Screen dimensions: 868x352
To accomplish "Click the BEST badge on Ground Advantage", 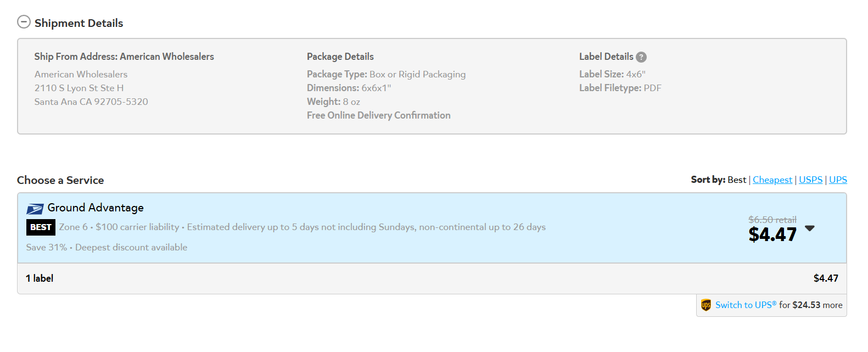I will pos(41,227).
